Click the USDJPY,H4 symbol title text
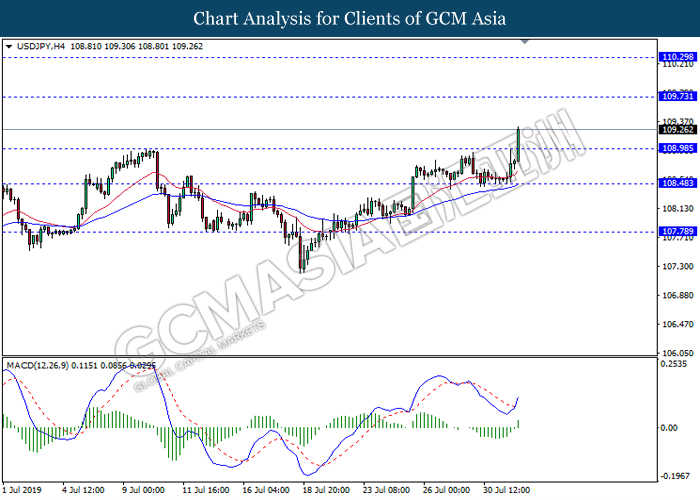The width and height of the screenshot is (700, 500). (41, 46)
